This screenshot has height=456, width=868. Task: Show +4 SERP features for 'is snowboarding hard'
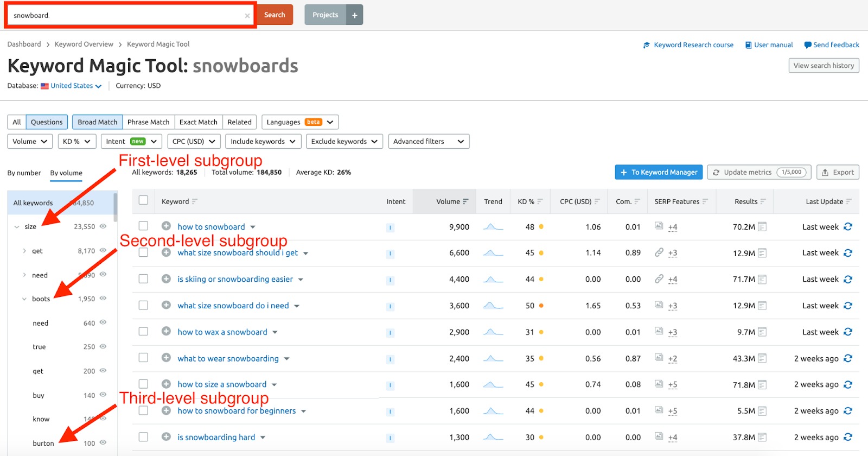point(673,438)
